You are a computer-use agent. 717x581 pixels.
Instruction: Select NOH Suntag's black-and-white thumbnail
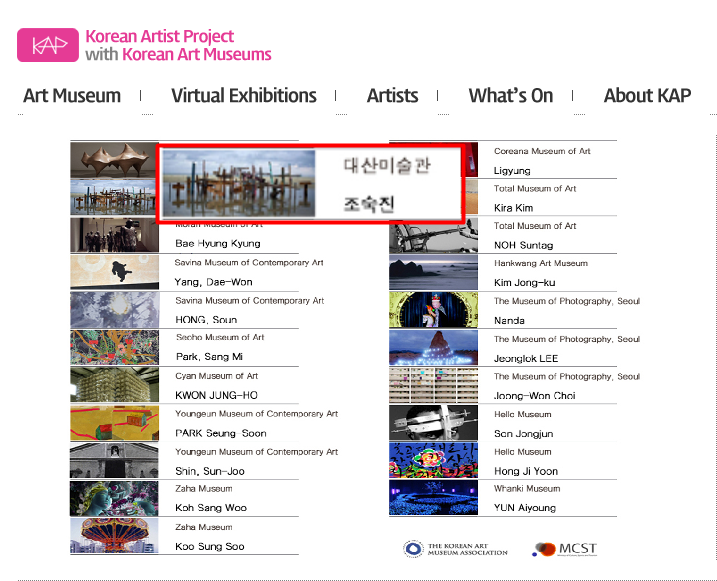pyautogui.click(x=433, y=237)
